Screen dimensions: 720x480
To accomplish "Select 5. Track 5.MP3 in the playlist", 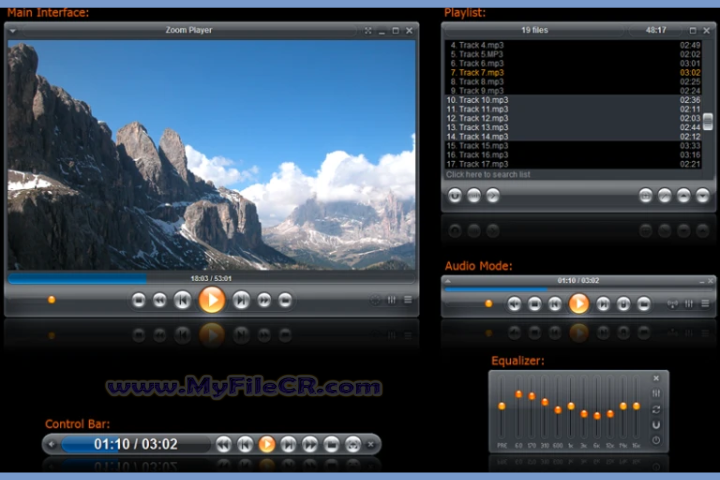I will [x=573, y=54].
